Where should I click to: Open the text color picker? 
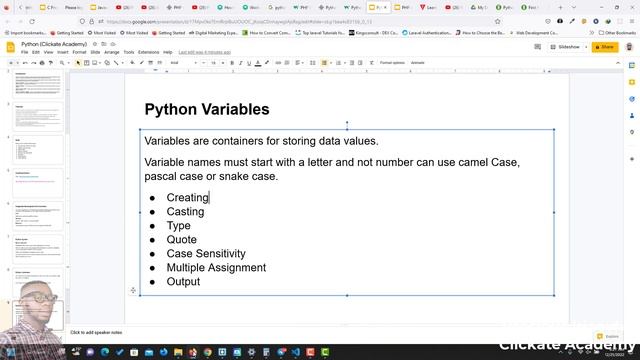point(258,63)
